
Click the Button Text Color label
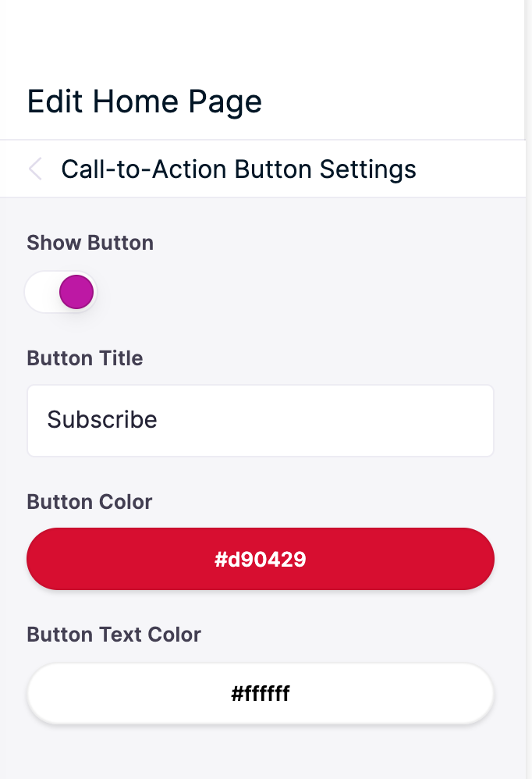point(114,635)
